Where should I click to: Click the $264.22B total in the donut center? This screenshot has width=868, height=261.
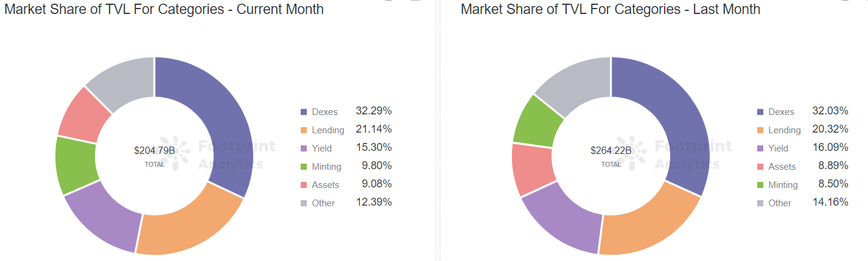(x=611, y=150)
